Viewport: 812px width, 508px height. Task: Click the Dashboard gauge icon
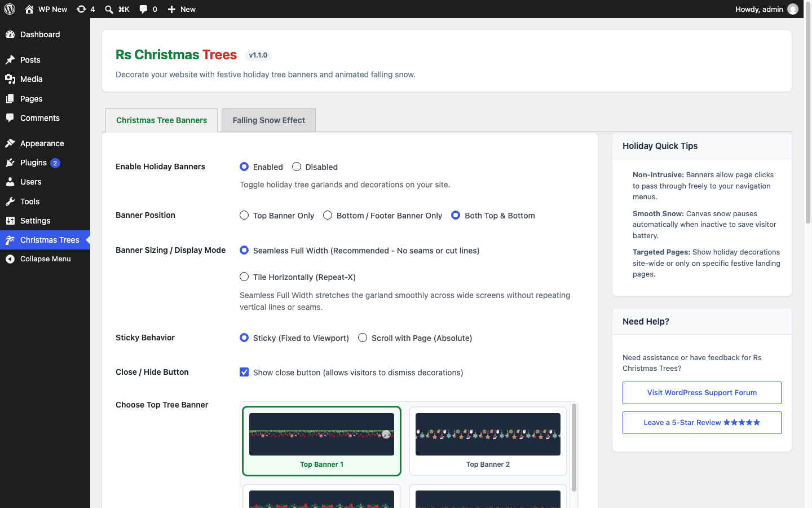pyautogui.click(x=10, y=34)
